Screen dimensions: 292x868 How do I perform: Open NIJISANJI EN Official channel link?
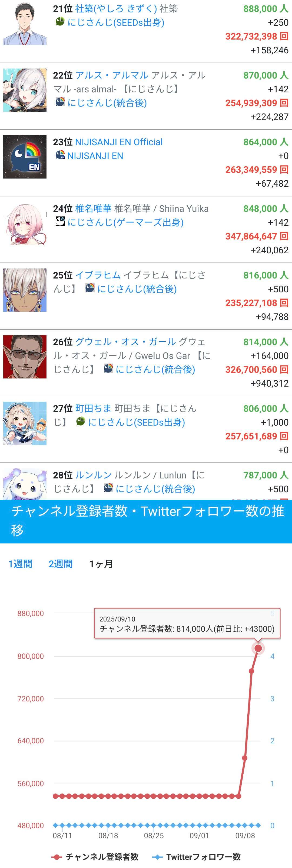click(x=119, y=142)
